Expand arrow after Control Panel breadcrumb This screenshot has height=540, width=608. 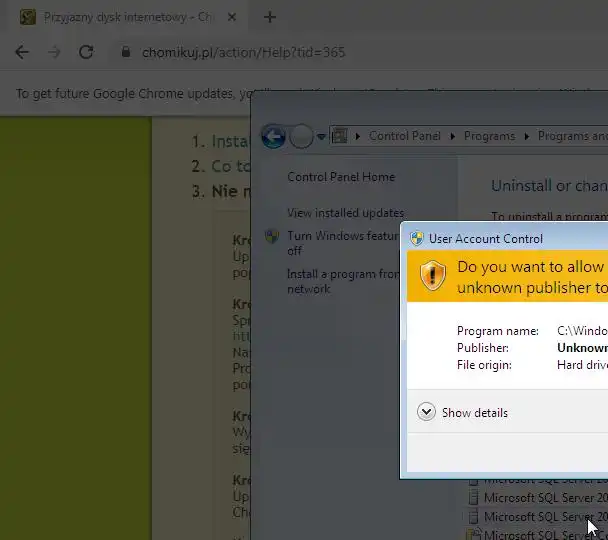[453, 136]
